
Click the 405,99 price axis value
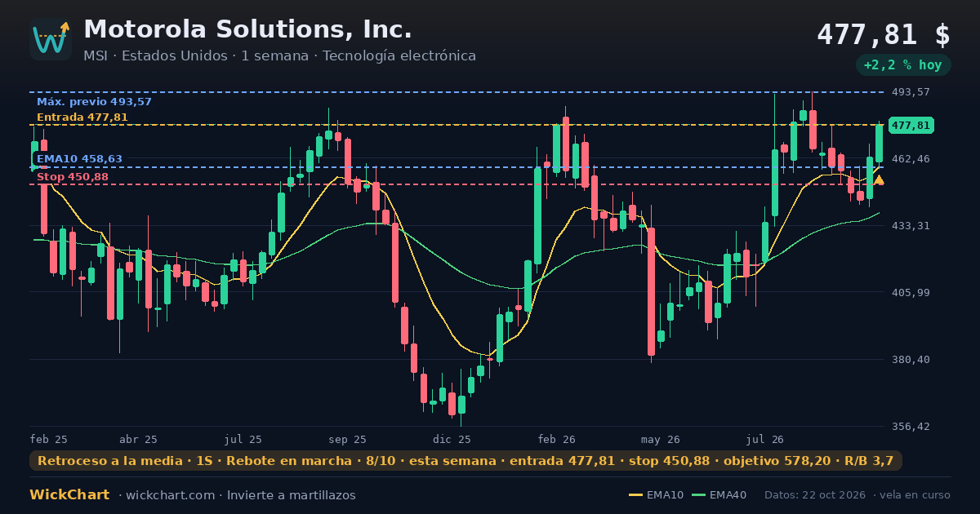(x=911, y=292)
